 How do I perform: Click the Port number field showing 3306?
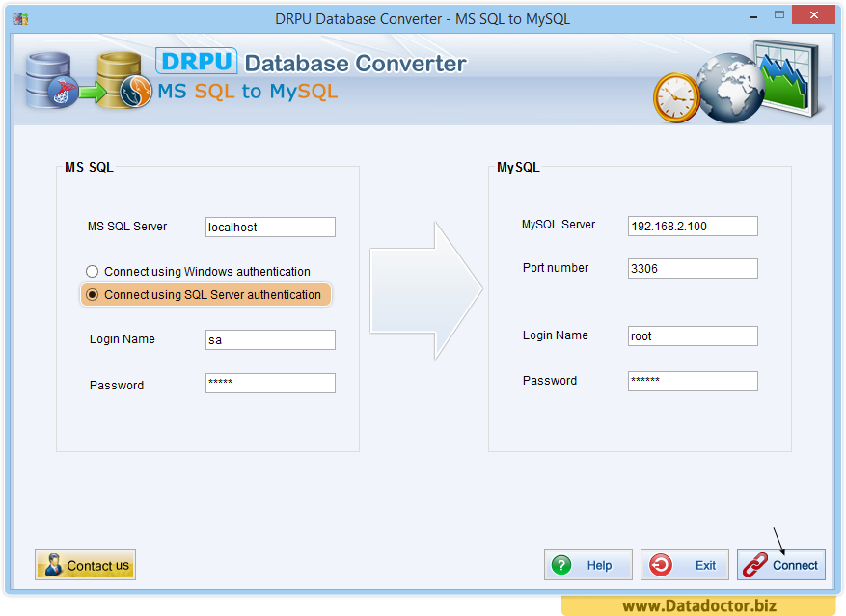pyautogui.click(x=693, y=269)
